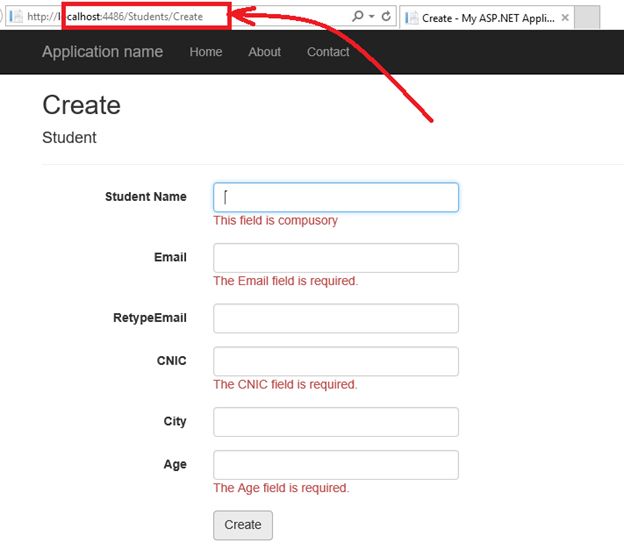Open the Contact nav link

(328, 52)
